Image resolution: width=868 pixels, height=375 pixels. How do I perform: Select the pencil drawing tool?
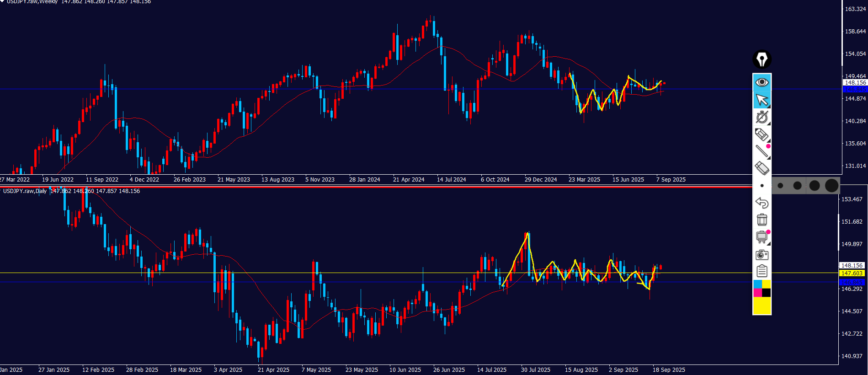pos(761,134)
